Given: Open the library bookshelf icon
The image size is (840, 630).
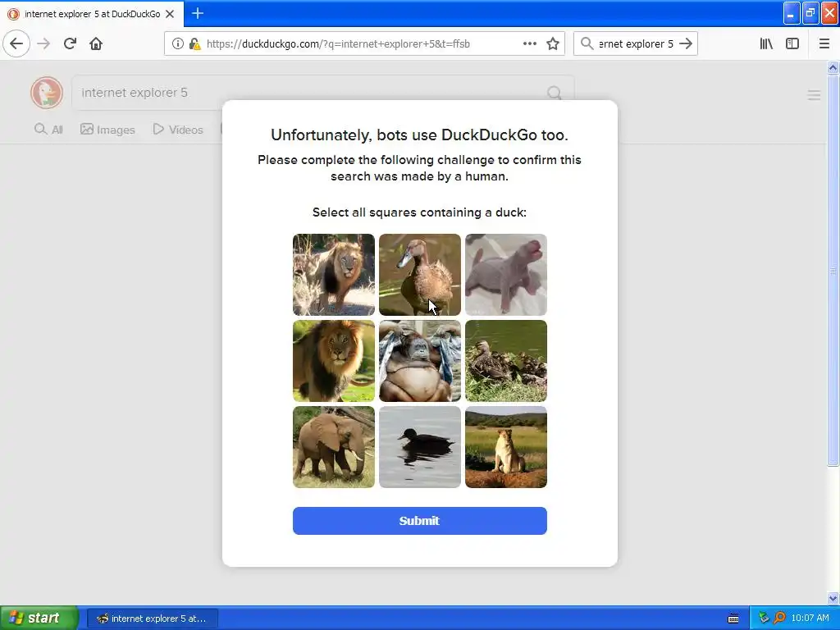Looking at the screenshot, I should tap(766, 43).
